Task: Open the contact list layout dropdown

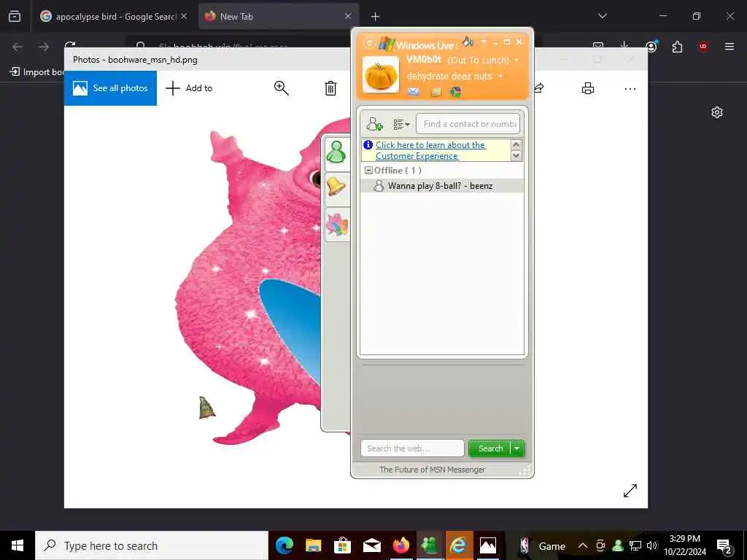Action: 401,124
